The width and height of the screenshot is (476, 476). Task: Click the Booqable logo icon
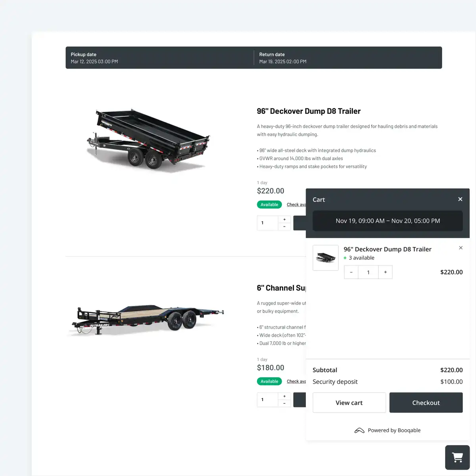coord(359,430)
